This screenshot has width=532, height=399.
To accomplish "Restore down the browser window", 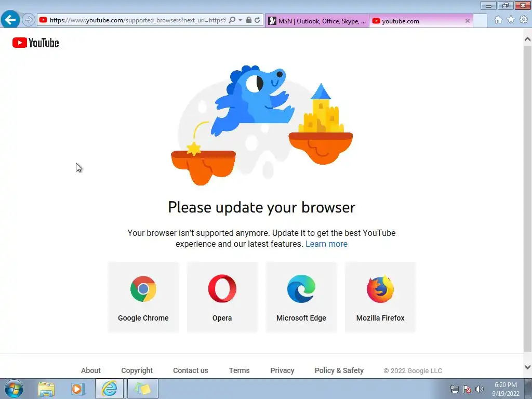I will click(506, 5).
